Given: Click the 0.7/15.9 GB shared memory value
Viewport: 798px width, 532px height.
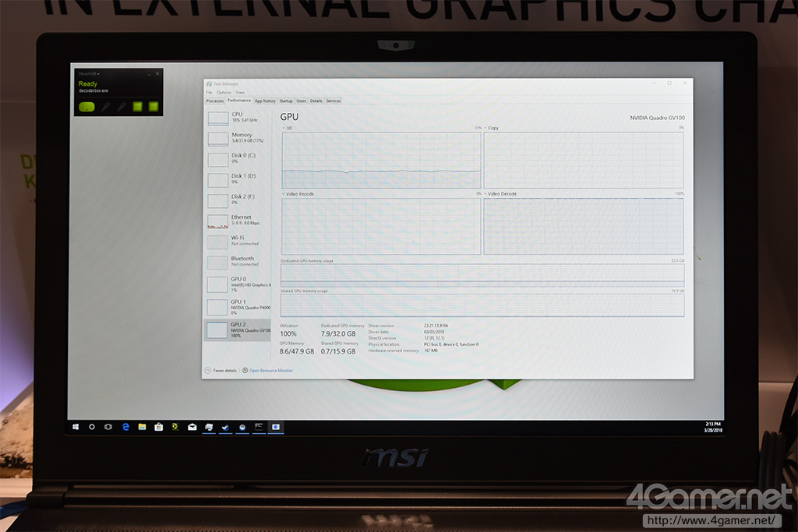Looking at the screenshot, I should [x=338, y=351].
